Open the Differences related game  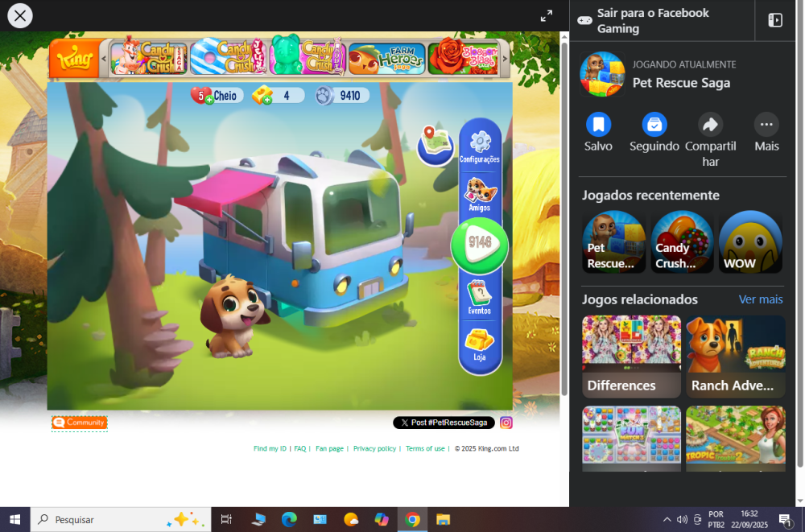[x=631, y=357]
